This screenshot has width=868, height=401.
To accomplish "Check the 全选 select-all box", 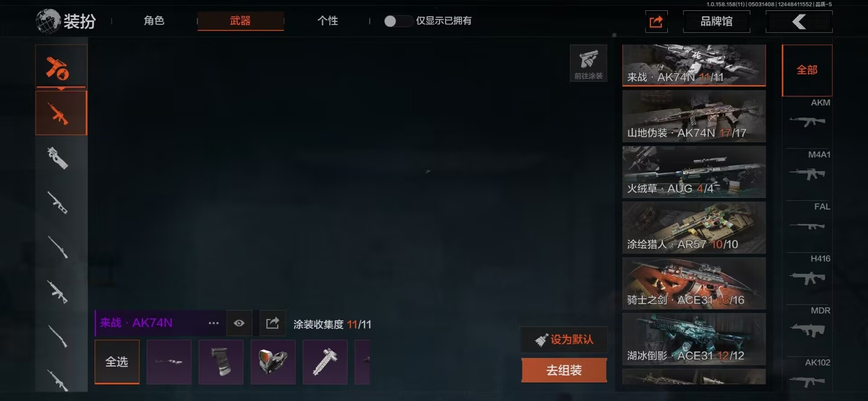I will click(x=117, y=362).
